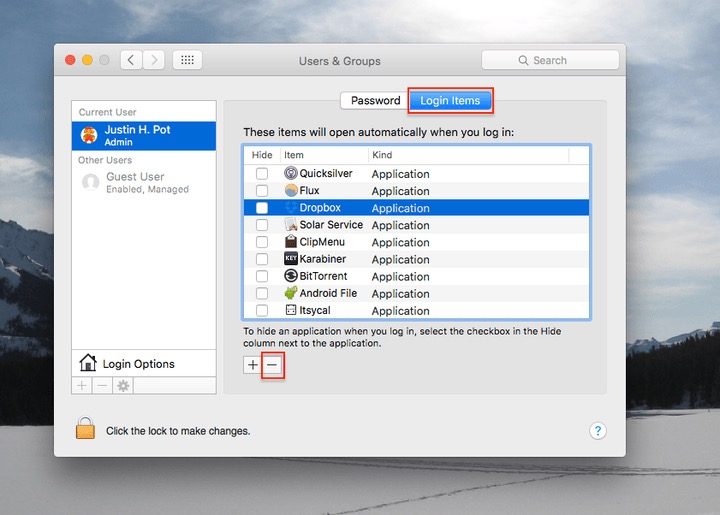Click the Flux app icon in list
Image resolution: width=720 pixels, height=515 pixels.
[291, 190]
